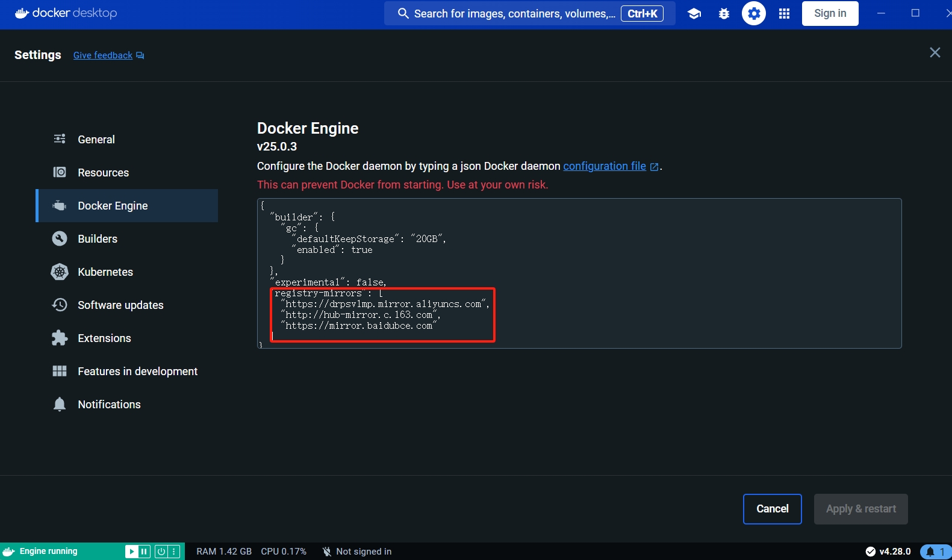Minimize the Docker Desktop window

[881, 13]
